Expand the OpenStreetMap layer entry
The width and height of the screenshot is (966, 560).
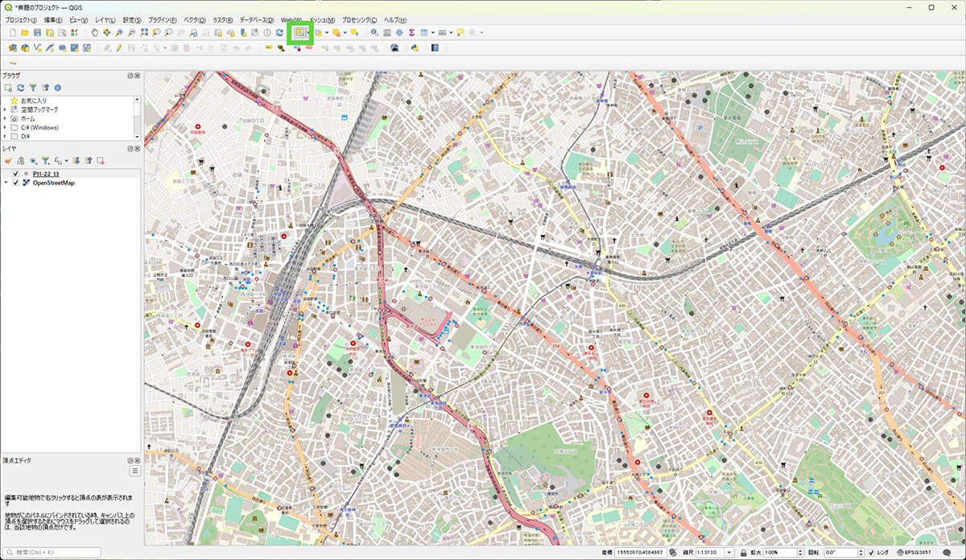pyautogui.click(x=6, y=183)
